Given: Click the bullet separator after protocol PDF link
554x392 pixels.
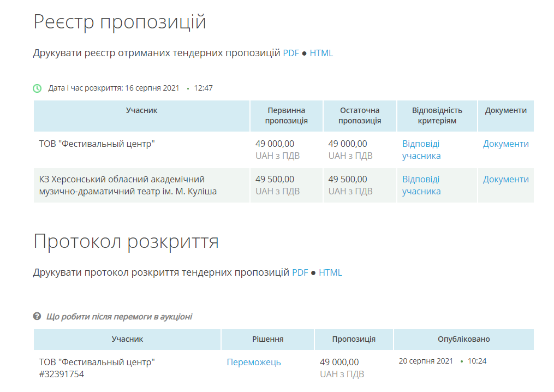Looking at the screenshot, I should (312, 272).
